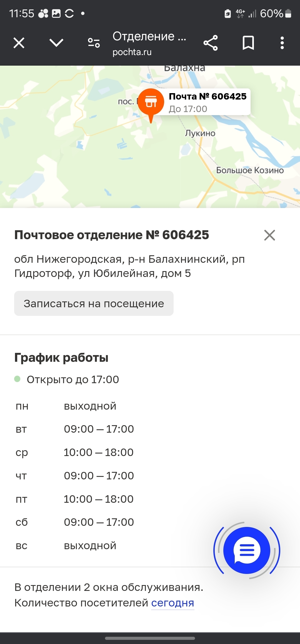Close the post office details panel
The height and width of the screenshot is (644, 300).
coord(269,235)
